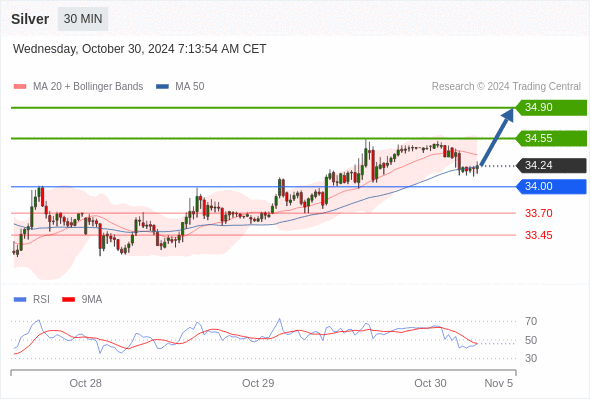Viewport: 590px width, 400px height.
Task: Click the 30 MIN timeframe badge
Action: [x=83, y=19]
